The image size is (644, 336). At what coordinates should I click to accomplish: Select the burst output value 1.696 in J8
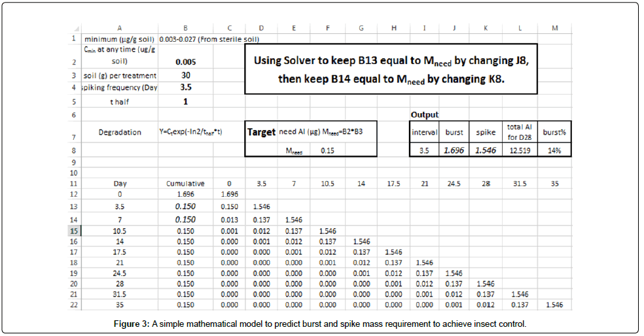point(456,150)
